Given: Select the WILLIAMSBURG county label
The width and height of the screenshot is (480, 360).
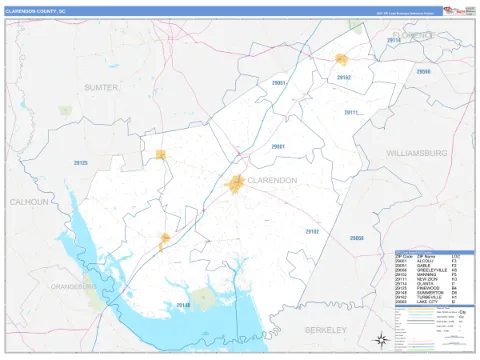Looking at the screenshot, I should pos(417,153).
